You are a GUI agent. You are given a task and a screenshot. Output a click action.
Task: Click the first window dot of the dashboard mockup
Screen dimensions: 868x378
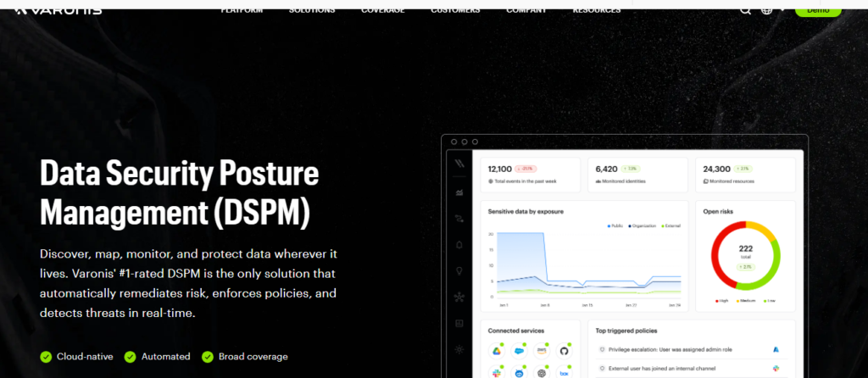pos(454,142)
